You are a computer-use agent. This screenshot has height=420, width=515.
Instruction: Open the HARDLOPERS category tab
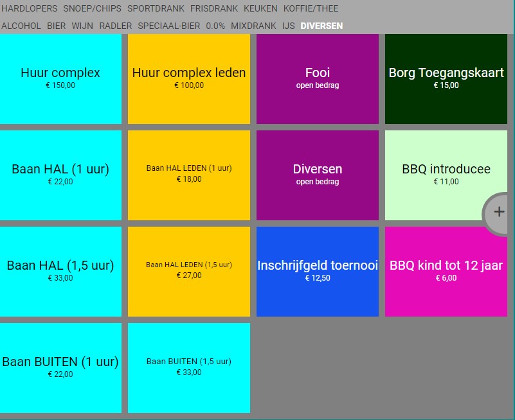(29, 9)
